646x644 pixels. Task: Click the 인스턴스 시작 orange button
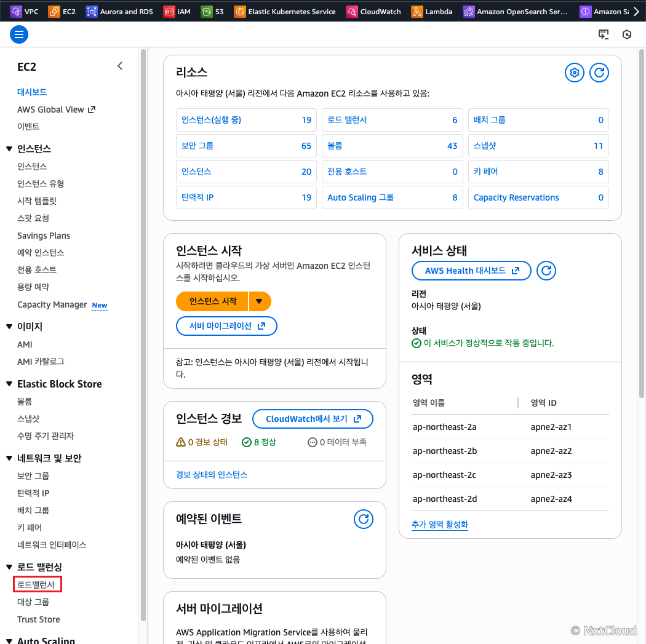coord(212,301)
